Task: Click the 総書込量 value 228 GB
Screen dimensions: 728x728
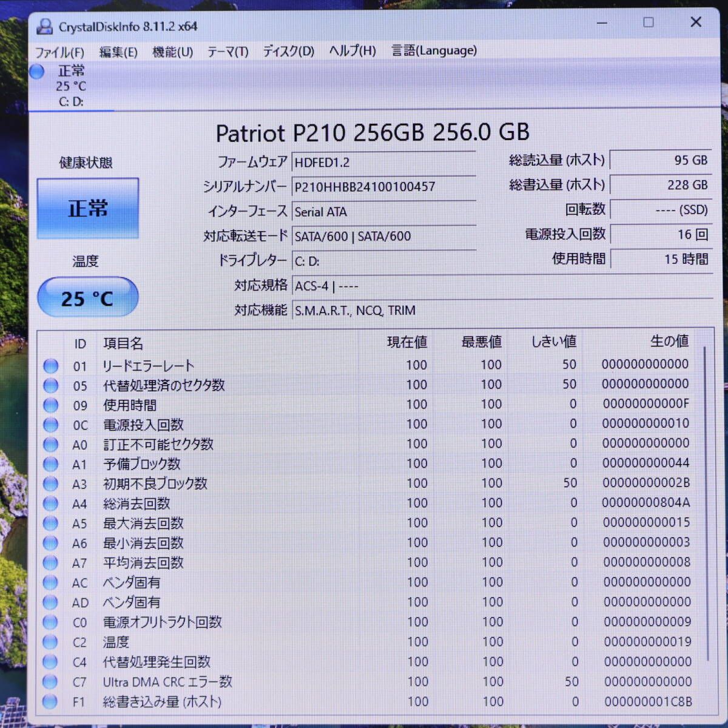Action: coord(661,185)
